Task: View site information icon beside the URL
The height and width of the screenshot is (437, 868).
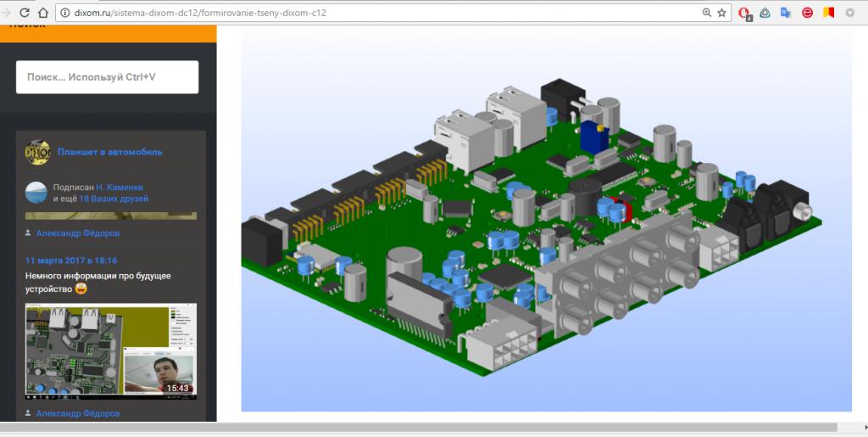Action: click(64, 13)
